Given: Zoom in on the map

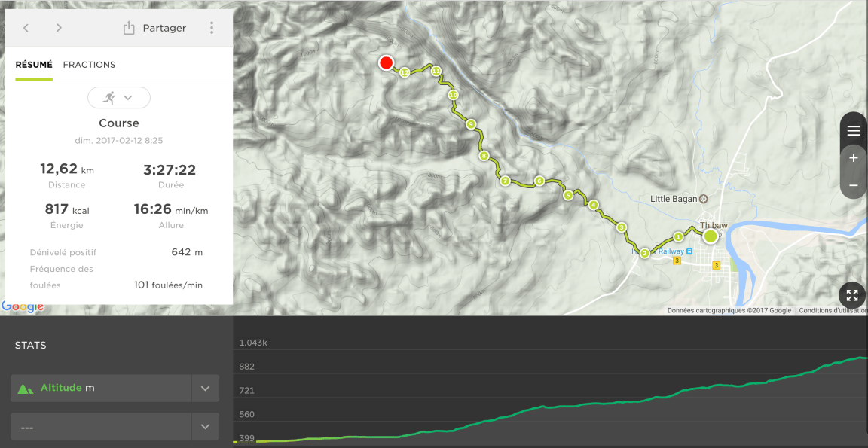Looking at the screenshot, I should [x=853, y=158].
